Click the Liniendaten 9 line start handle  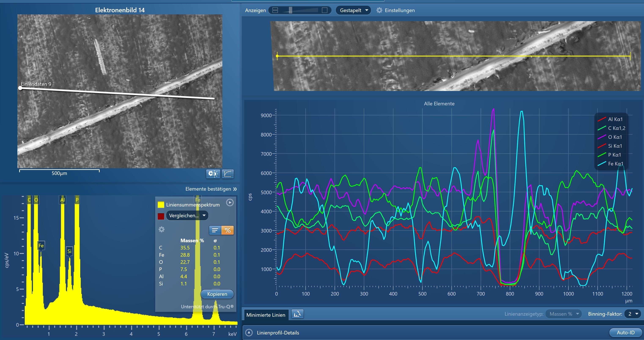[x=20, y=88]
